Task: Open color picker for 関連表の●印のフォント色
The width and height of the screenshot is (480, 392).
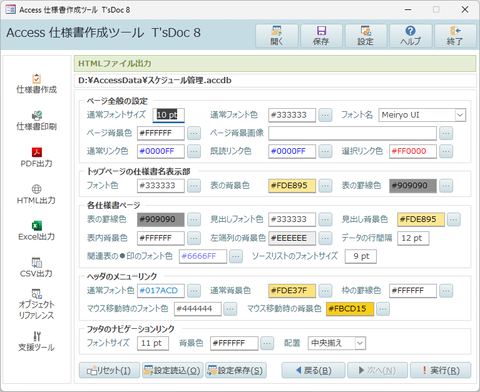Action: point(236,256)
